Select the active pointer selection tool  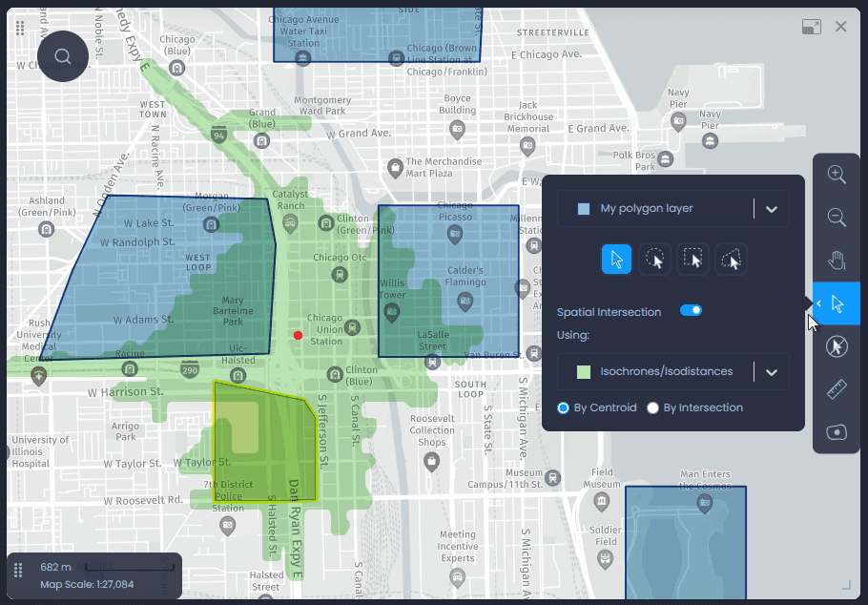837,303
